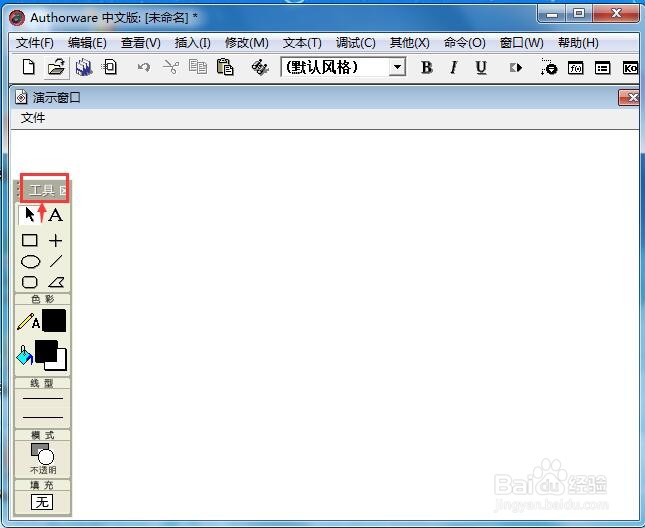Open a file with the folder icon
The width and height of the screenshot is (645, 528).
coord(56,67)
